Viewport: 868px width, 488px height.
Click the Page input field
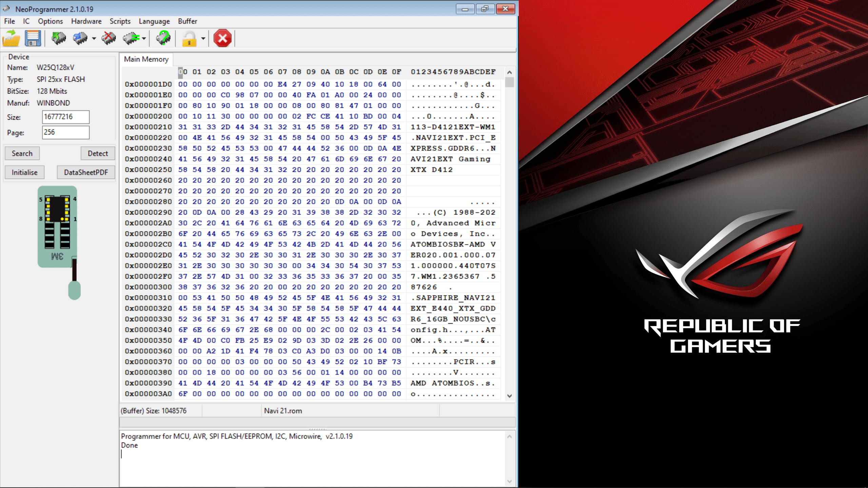pos(66,132)
